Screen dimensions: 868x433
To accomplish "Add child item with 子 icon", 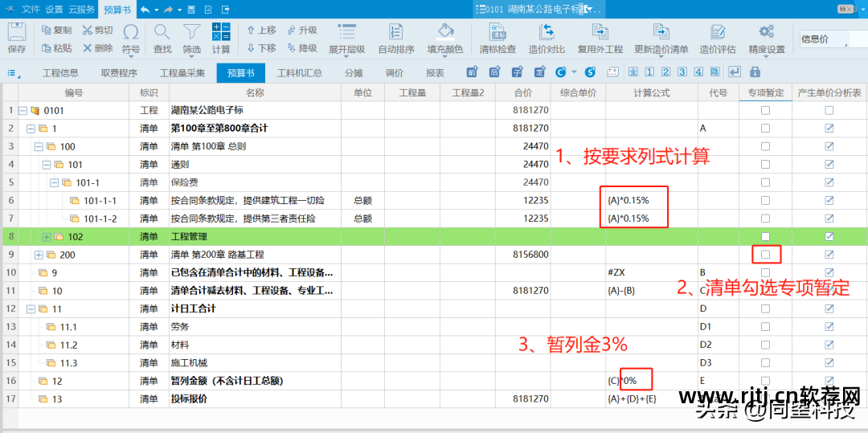I will tap(517, 71).
